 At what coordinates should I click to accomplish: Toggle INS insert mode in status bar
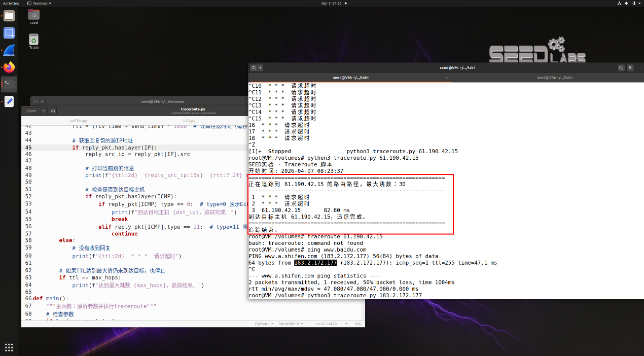point(357,324)
